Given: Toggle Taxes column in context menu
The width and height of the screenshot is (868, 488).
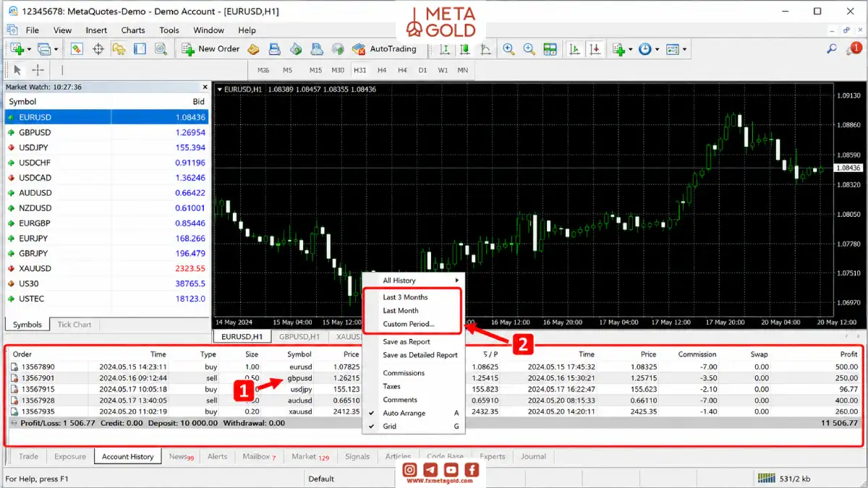Looking at the screenshot, I should [413, 387].
